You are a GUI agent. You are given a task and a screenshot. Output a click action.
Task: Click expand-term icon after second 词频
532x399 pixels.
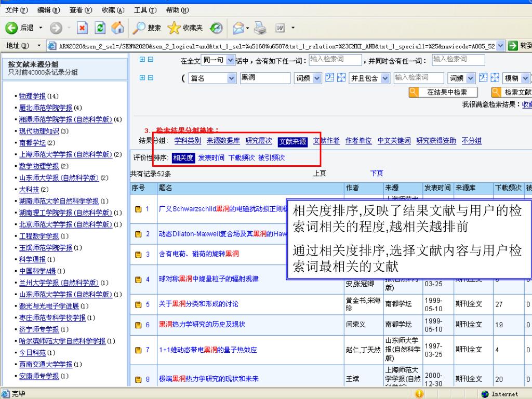(483, 78)
